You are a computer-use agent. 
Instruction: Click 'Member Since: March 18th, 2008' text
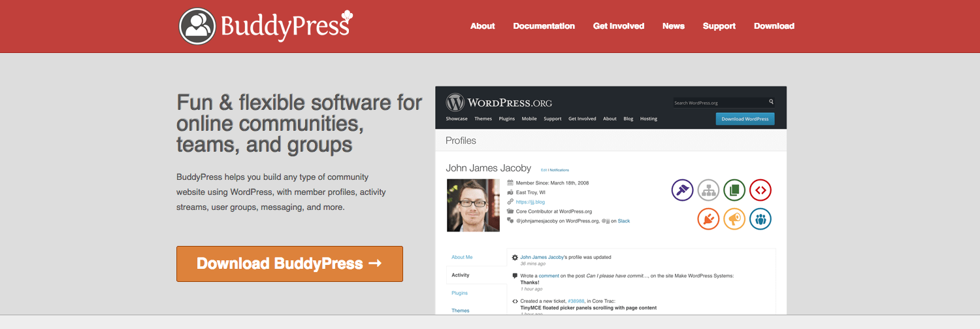coord(553,183)
